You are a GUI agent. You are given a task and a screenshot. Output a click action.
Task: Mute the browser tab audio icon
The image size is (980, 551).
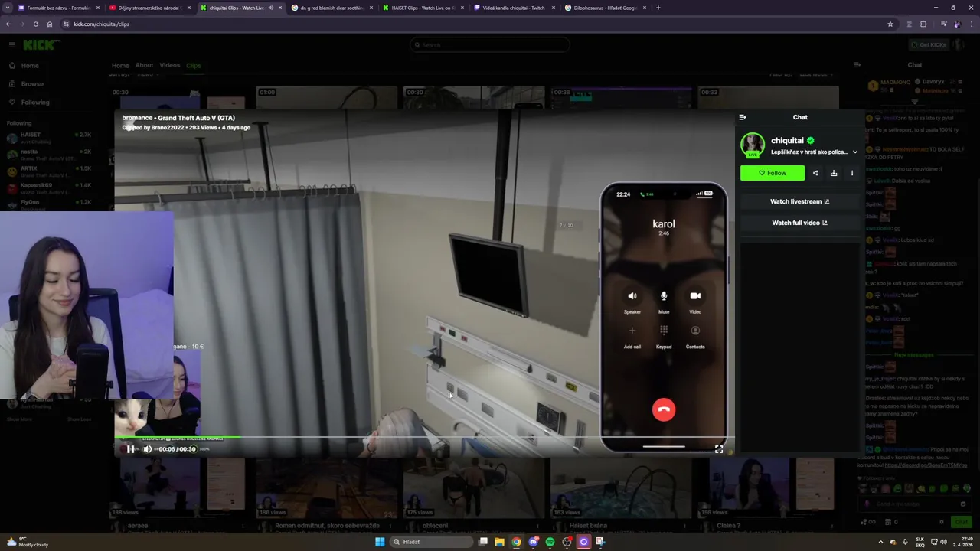point(270,8)
